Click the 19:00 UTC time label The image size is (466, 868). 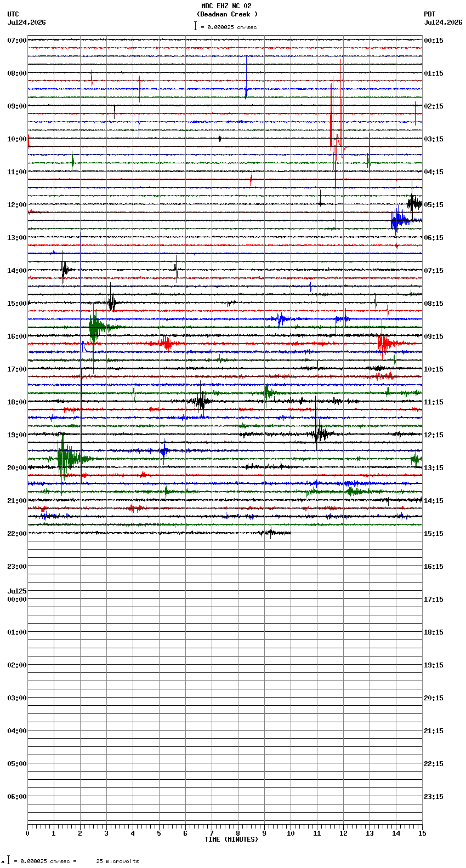(x=16, y=435)
